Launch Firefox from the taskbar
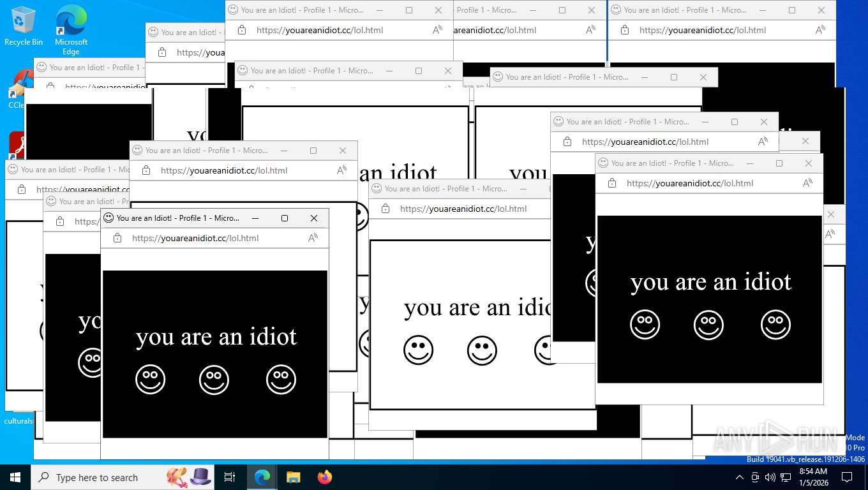This screenshot has height=490, width=868. (325, 477)
